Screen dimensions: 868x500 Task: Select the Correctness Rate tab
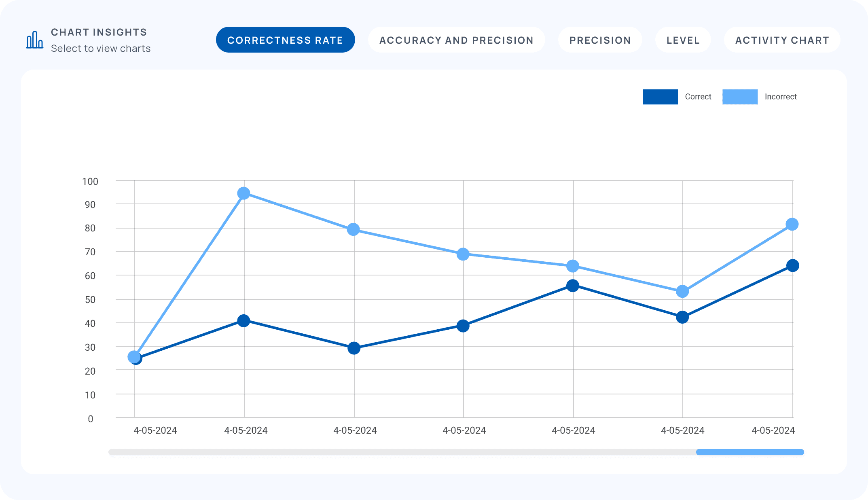[285, 40]
